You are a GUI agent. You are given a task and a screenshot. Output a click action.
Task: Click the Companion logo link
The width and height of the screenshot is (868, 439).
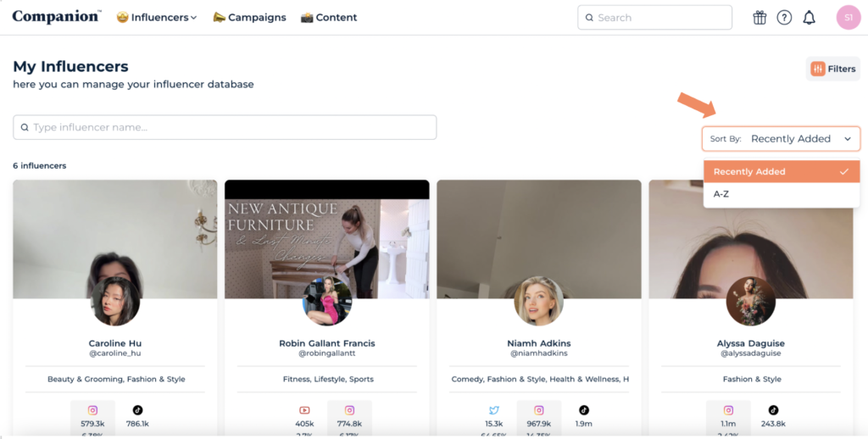click(x=56, y=17)
